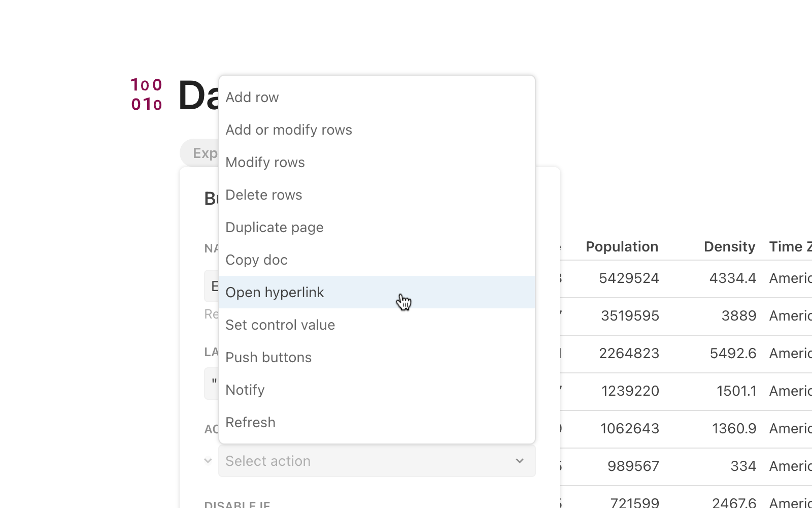Select "Add row" from the action menu
This screenshot has height=508, width=812.
pos(252,97)
